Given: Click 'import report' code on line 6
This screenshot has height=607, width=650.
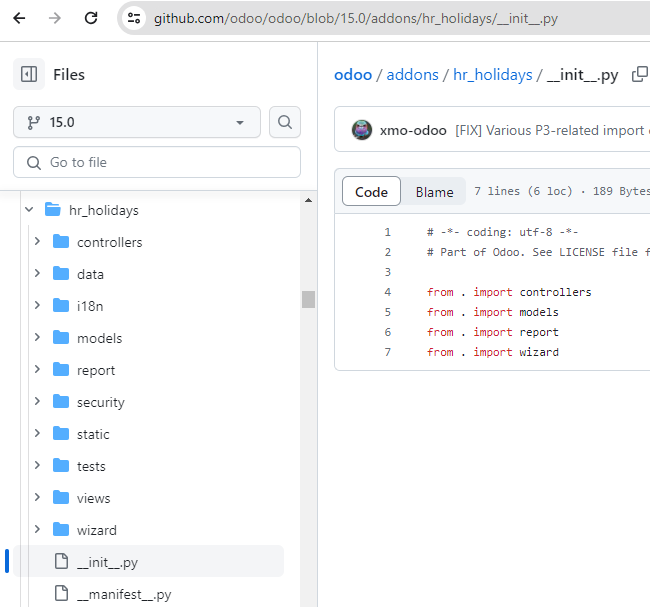Looking at the screenshot, I should point(516,332).
